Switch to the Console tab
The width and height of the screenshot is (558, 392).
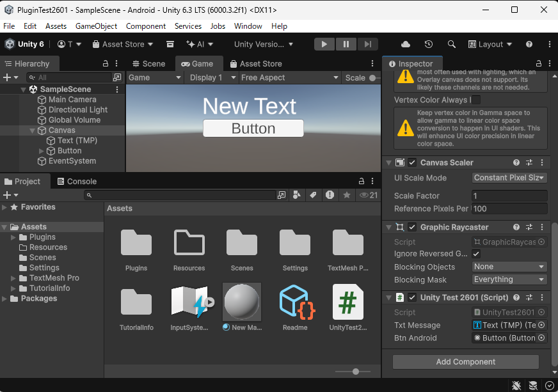tap(76, 182)
